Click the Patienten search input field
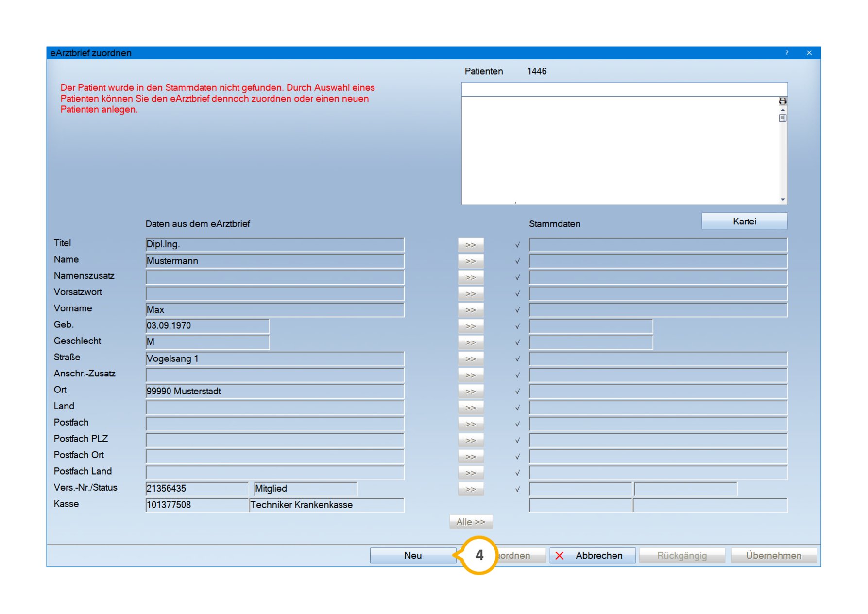 pyautogui.click(x=624, y=89)
